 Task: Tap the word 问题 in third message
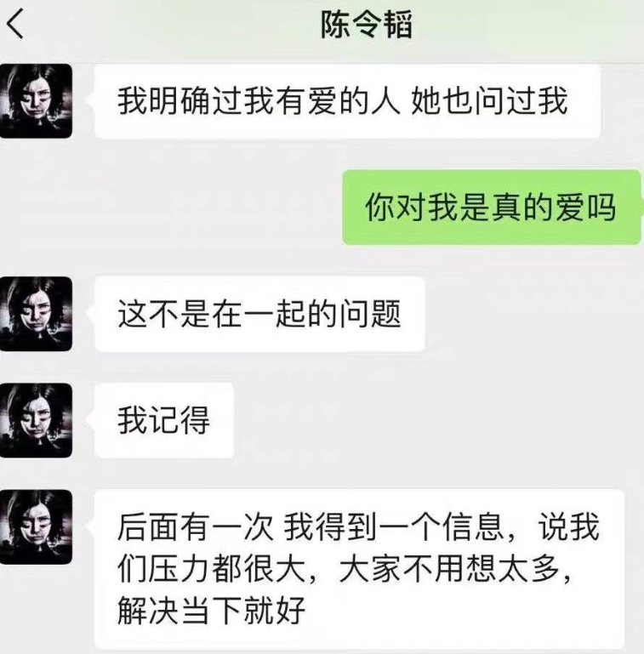(x=369, y=314)
